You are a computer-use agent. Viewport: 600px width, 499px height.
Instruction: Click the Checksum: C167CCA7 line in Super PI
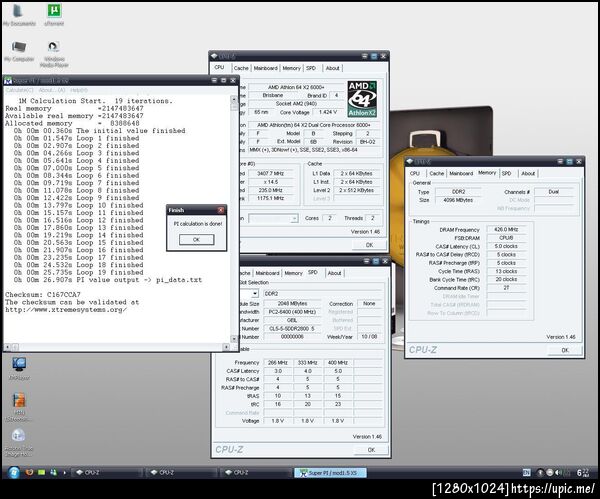point(43,295)
